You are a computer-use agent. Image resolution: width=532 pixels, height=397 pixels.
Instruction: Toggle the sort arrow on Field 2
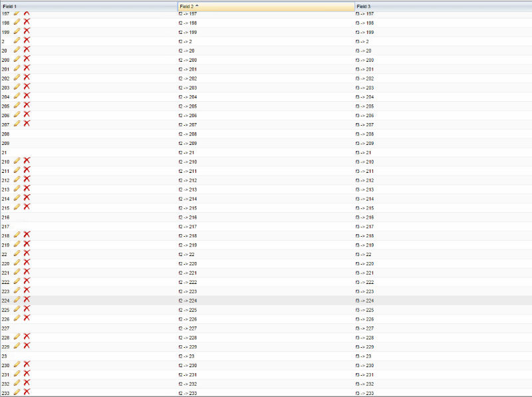(197, 6)
